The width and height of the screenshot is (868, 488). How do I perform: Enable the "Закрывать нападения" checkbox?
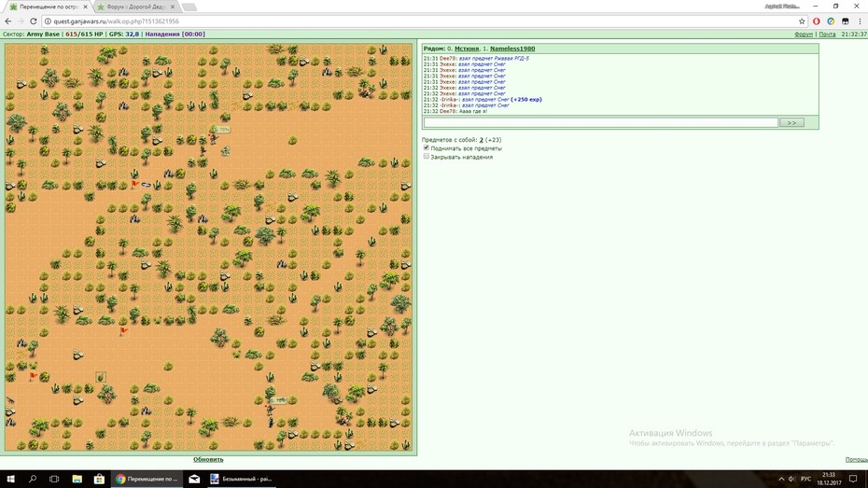[x=427, y=157]
